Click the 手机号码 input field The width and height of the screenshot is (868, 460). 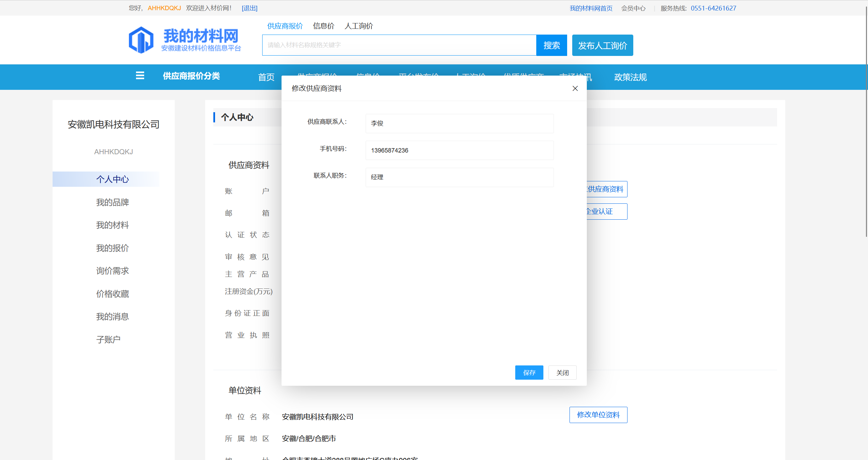coord(459,150)
